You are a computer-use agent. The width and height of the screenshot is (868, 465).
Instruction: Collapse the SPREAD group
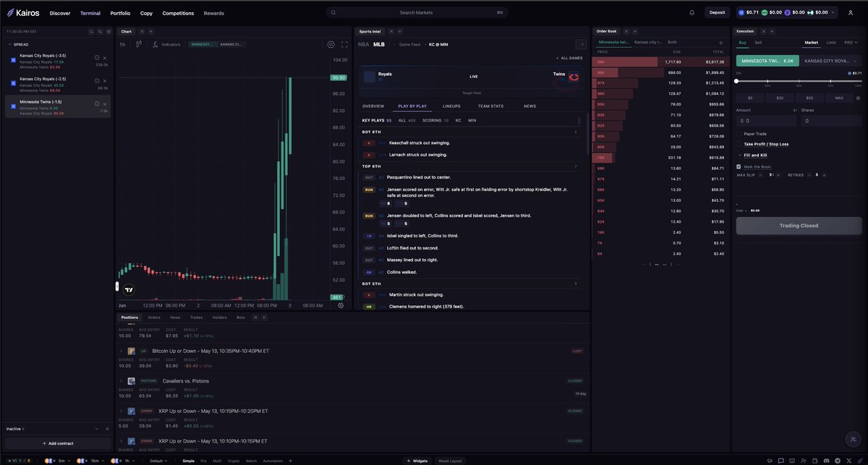coord(10,44)
